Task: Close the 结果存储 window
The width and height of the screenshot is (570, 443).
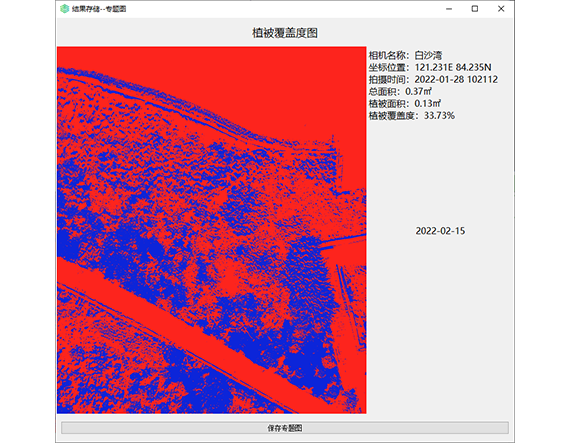Action: (501, 9)
